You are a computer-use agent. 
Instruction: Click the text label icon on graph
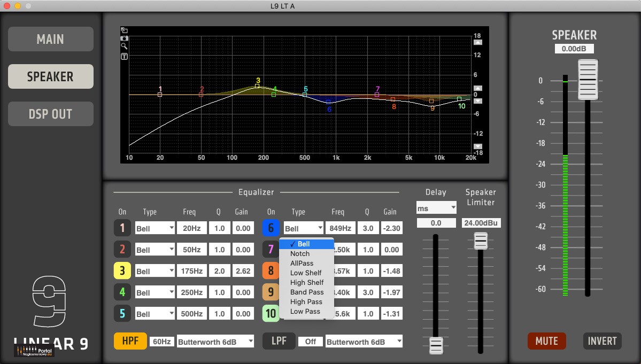pyautogui.click(x=124, y=56)
